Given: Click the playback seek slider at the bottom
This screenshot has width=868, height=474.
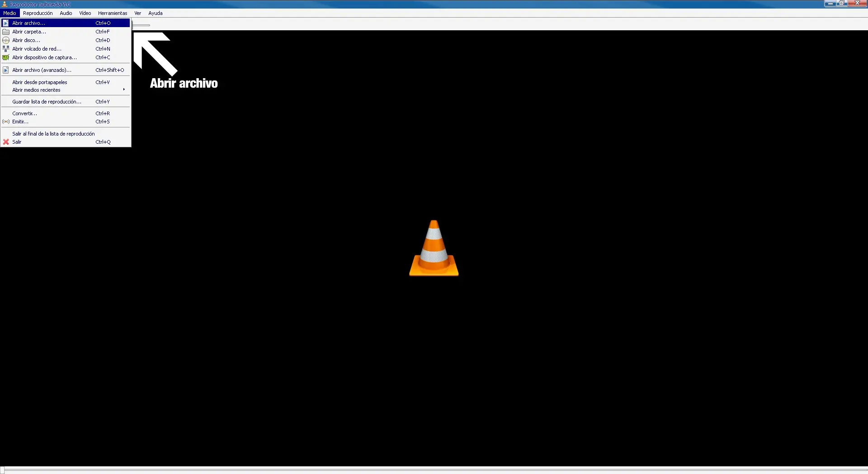Looking at the screenshot, I should click(x=434, y=470).
